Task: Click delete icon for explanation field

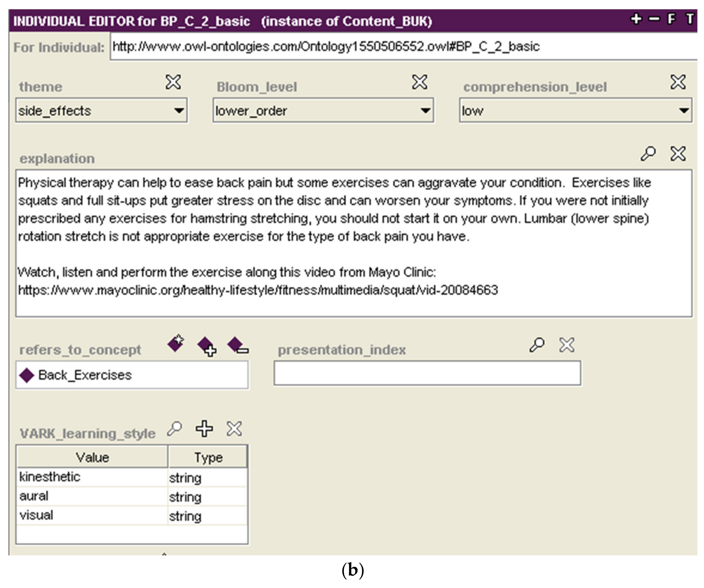Action: click(678, 154)
